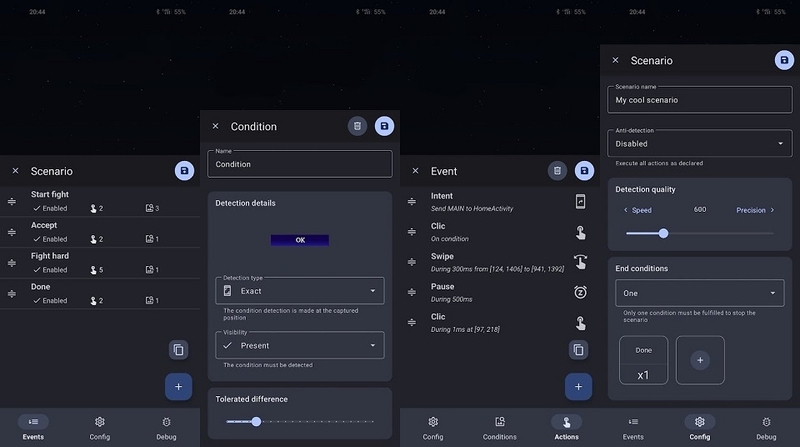800x447 pixels.
Task: Toggle Enabled on the Start fight event
Action: coord(50,208)
